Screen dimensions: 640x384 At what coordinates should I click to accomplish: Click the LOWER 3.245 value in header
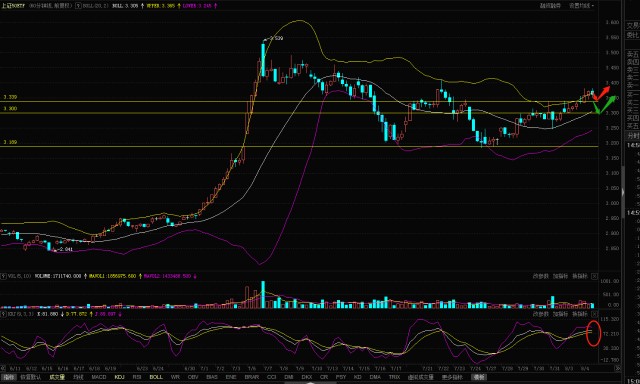click(197, 6)
